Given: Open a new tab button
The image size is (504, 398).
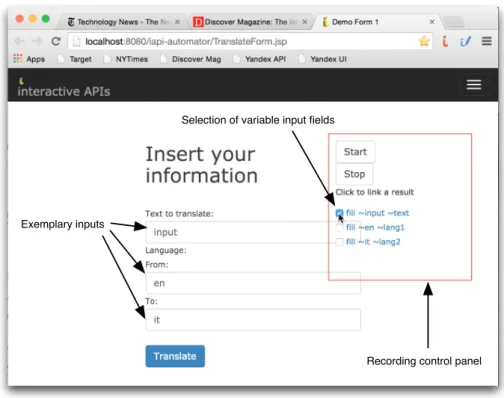Looking at the screenshot, I should point(454,22).
